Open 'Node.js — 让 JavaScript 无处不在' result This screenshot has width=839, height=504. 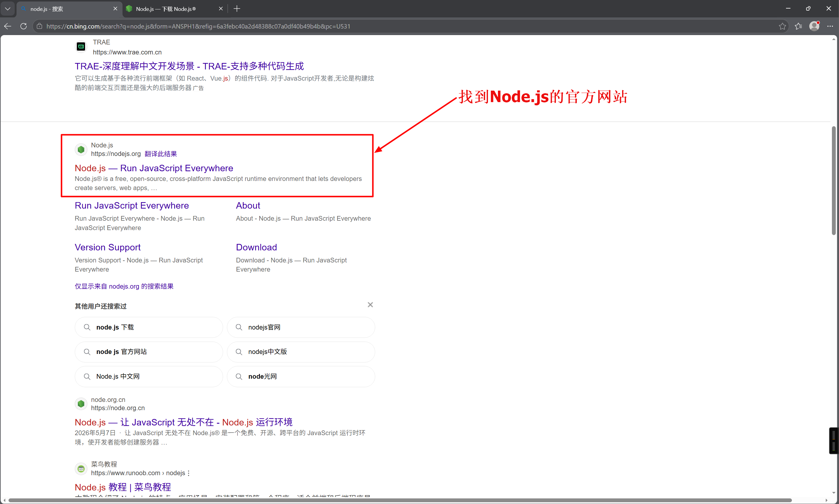pos(183,422)
